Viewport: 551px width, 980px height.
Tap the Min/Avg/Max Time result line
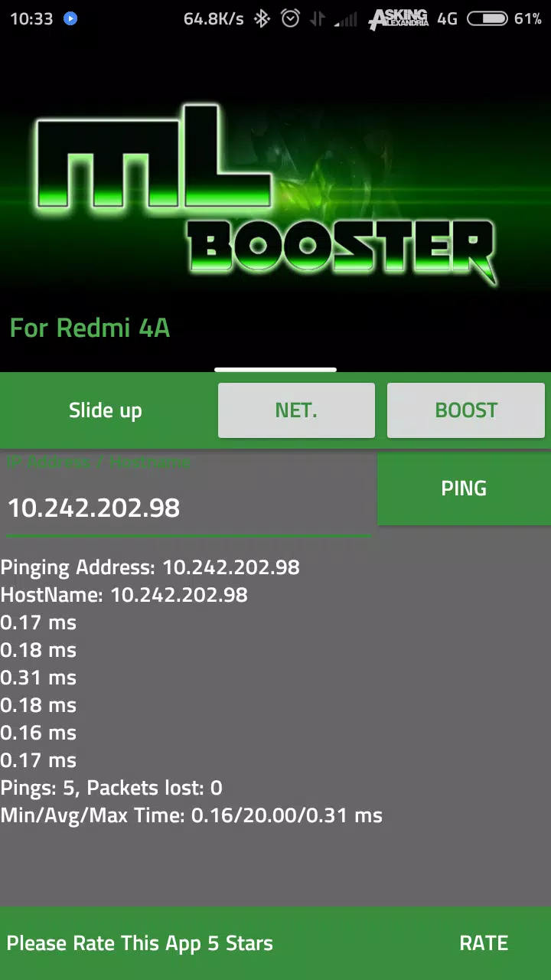pos(191,815)
